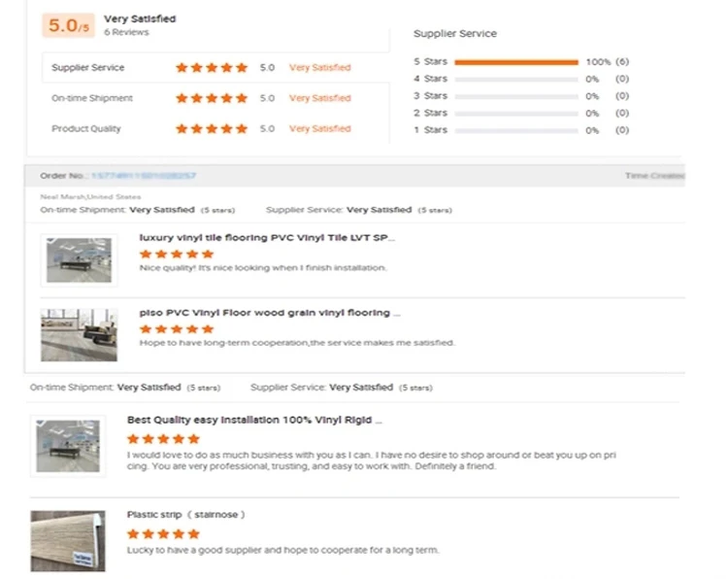Click the Supplier Service five-star rating
Image resolution: width=728 pixels, height=579 pixels.
(x=212, y=68)
